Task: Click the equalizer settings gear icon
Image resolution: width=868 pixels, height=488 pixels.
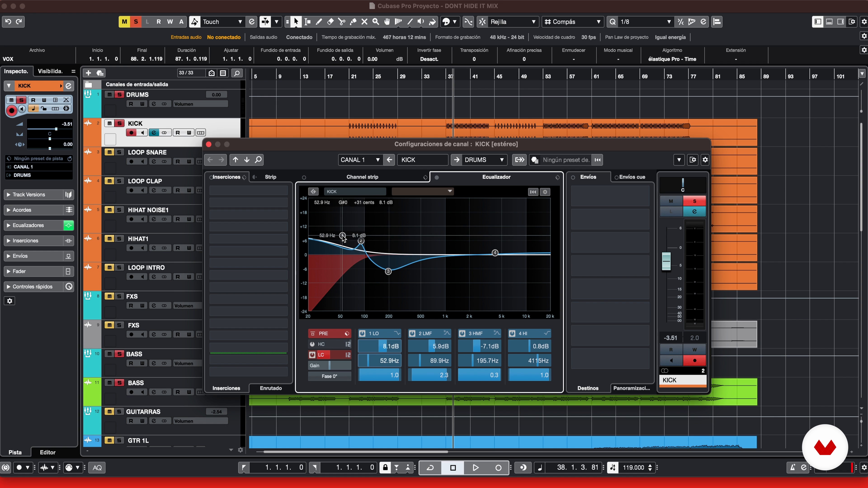Action: pyautogui.click(x=545, y=192)
